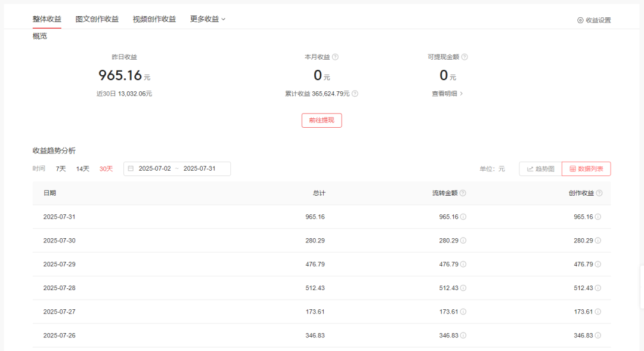This screenshot has width=644, height=351.
Task: Open 图文创作收益 tab
Action: click(x=97, y=19)
